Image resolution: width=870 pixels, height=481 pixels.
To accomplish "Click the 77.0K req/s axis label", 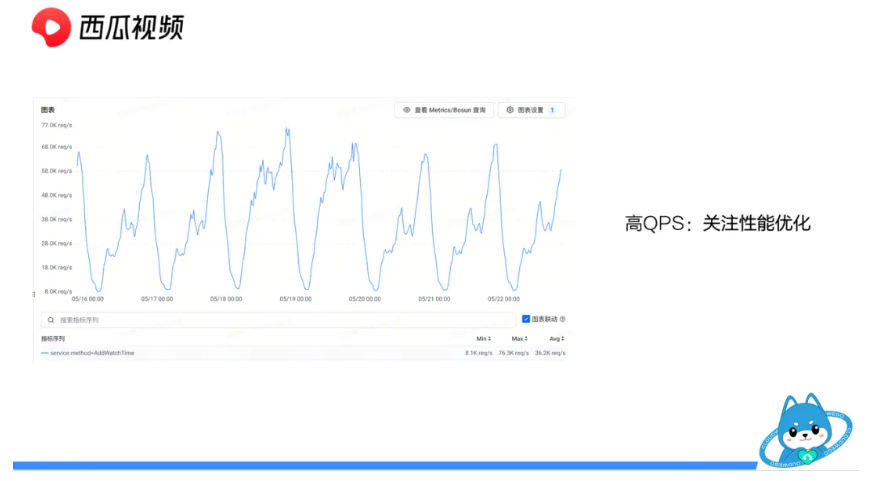I will point(57,125).
